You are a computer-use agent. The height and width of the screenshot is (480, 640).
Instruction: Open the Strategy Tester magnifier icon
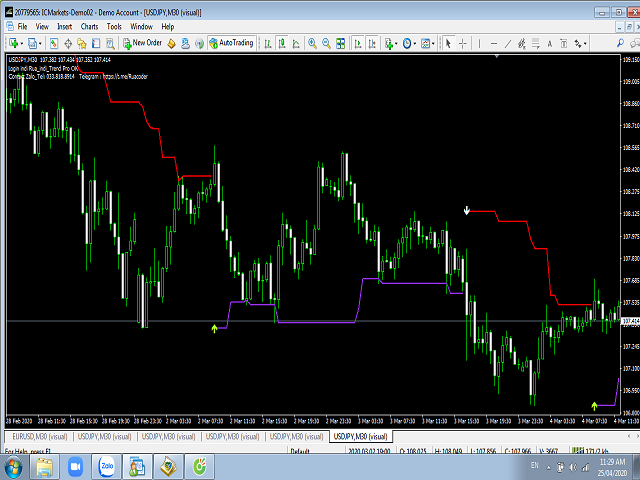(110, 43)
